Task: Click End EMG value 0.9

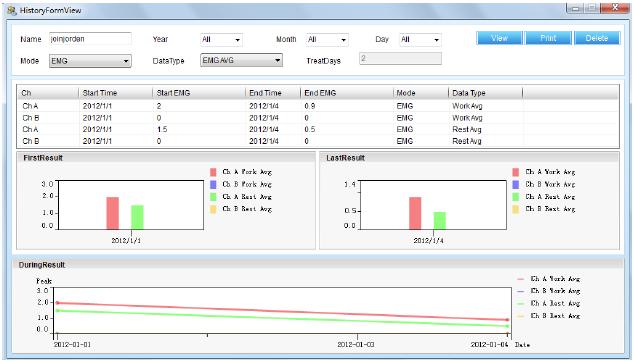Action: point(310,106)
